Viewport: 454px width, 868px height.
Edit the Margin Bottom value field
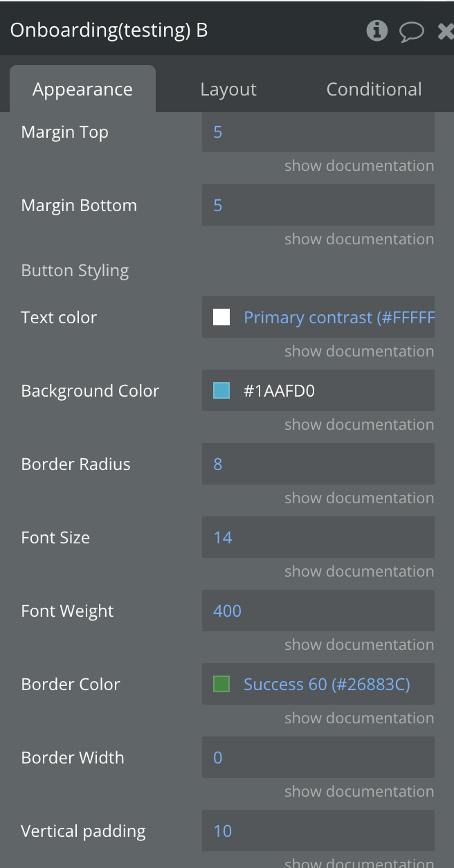pyautogui.click(x=318, y=206)
